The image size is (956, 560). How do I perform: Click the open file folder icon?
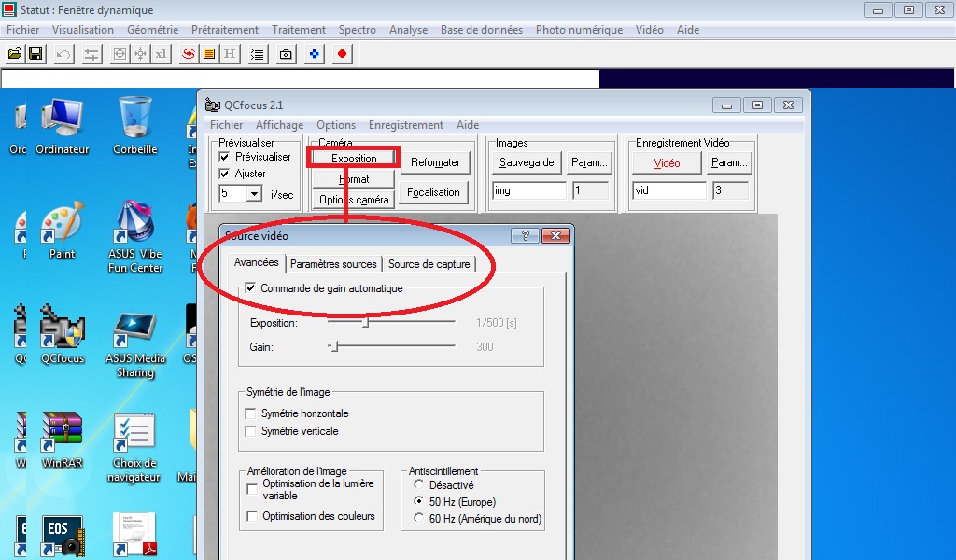point(15,54)
